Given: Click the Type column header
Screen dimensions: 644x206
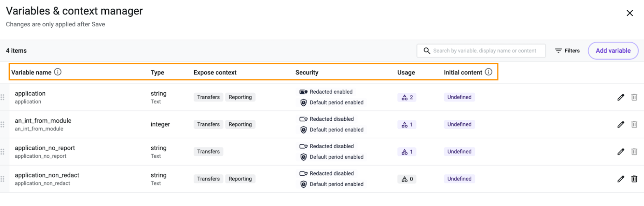Looking at the screenshot, I should pos(157,72).
